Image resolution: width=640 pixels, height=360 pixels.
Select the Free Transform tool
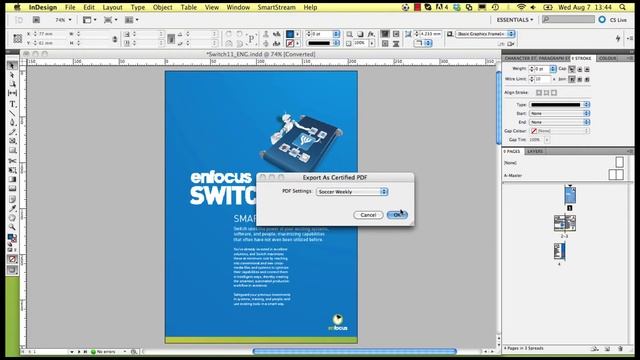pyautogui.click(x=12, y=170)
